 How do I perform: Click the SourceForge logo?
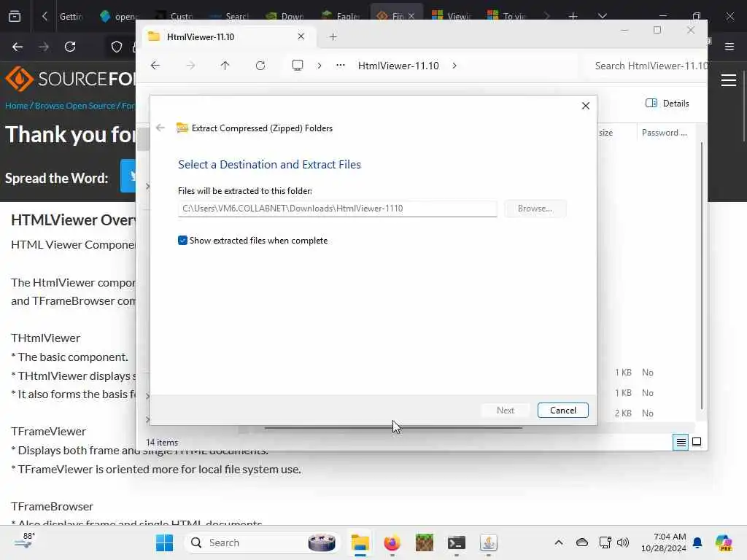pyautogui.click(x=70, y=79)
